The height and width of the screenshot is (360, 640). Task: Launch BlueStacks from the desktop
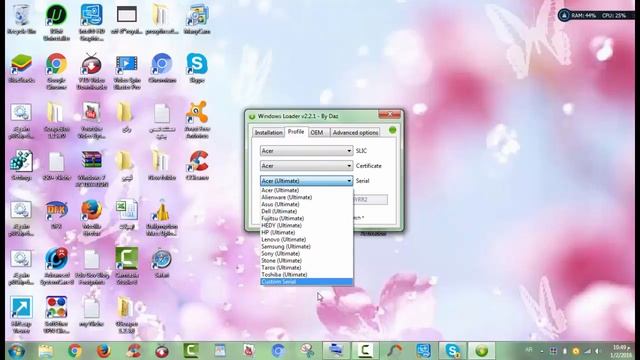click(x=21, y=68)
